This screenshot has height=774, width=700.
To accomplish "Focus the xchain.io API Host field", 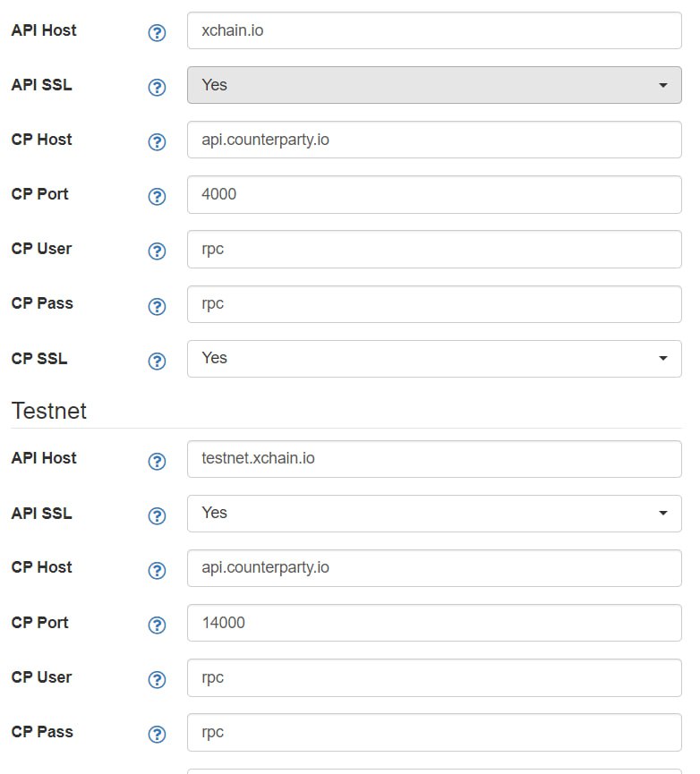I will pyautogui.click(x=434, y=30).
